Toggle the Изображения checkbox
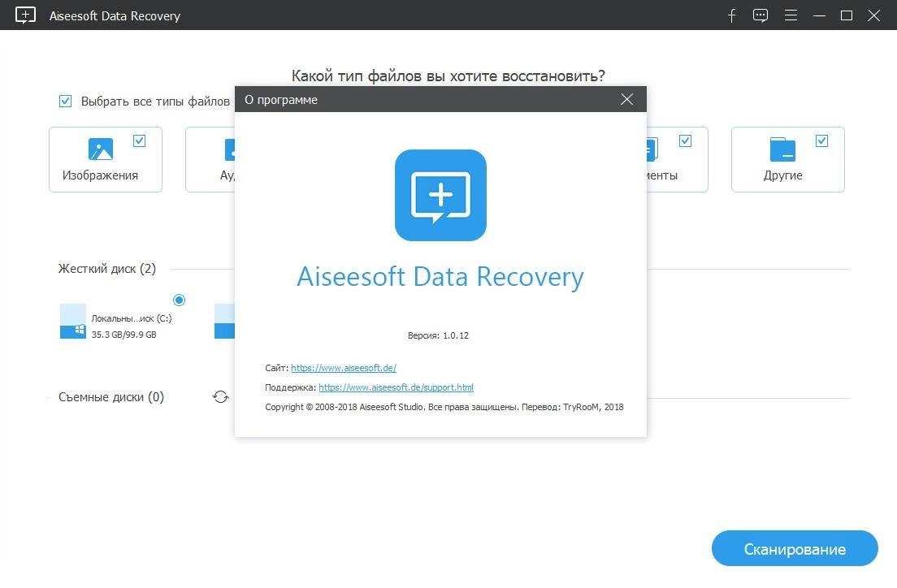 pyautogui.click(x=139, y=141)
